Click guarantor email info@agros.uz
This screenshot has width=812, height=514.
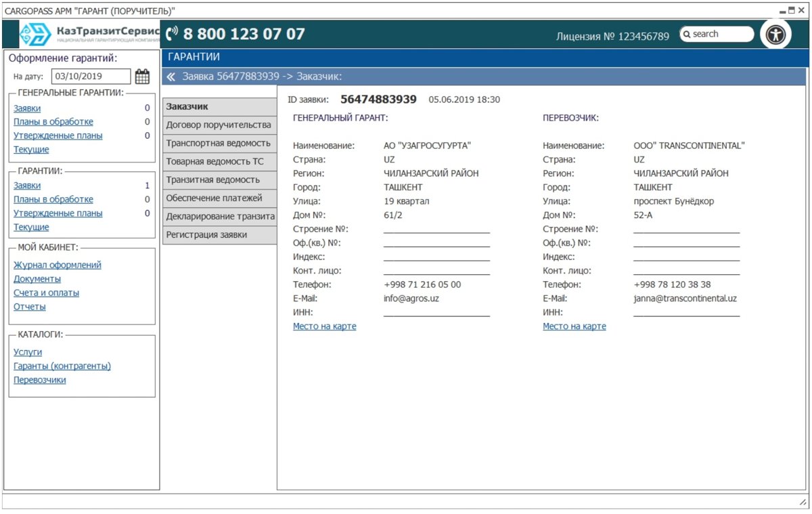coord(411,299)
